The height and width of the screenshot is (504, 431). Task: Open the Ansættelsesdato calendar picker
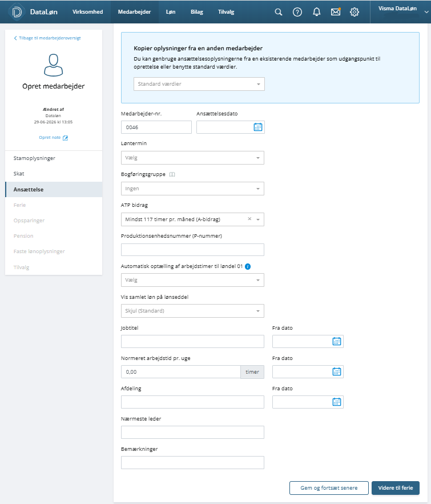pos(258,127)
